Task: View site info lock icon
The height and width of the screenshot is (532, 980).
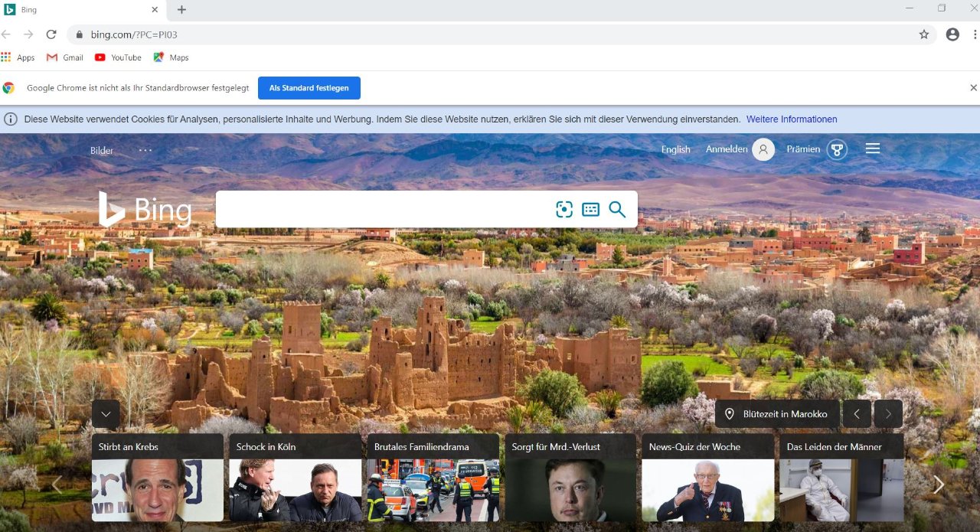Action: (x=79, y=34)
